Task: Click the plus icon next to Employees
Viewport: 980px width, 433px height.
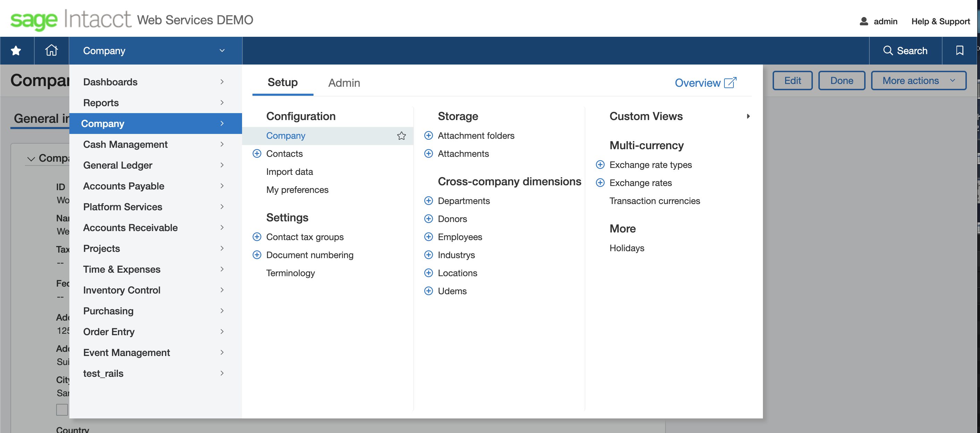Action: point(429,237)
